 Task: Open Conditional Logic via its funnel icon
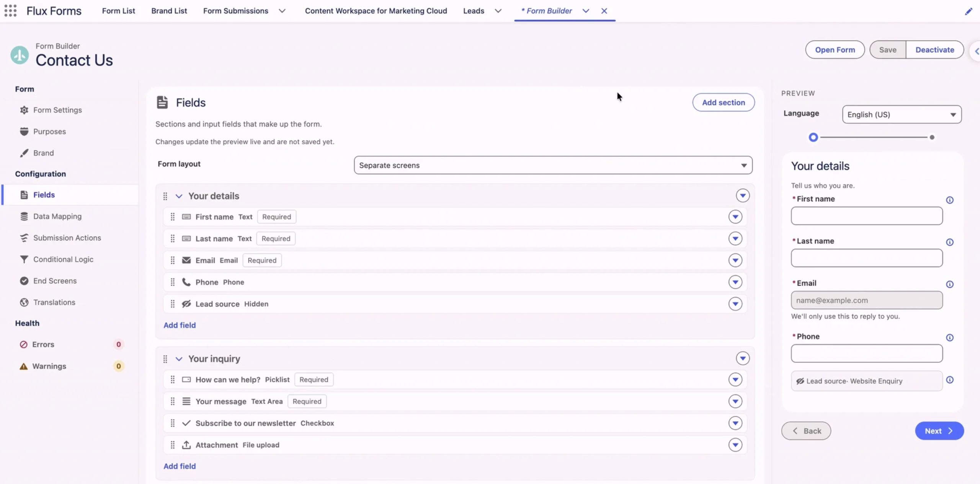tap(24, 259)
